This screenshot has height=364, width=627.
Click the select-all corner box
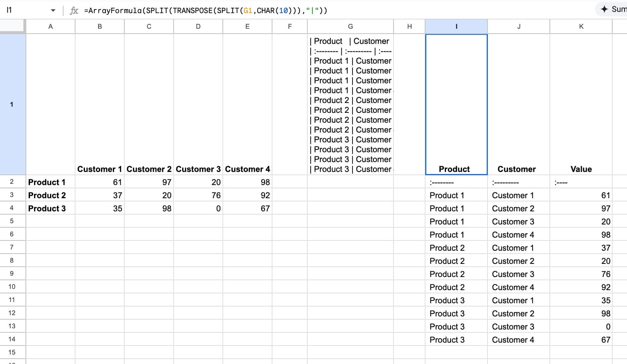tap(12, 26)
